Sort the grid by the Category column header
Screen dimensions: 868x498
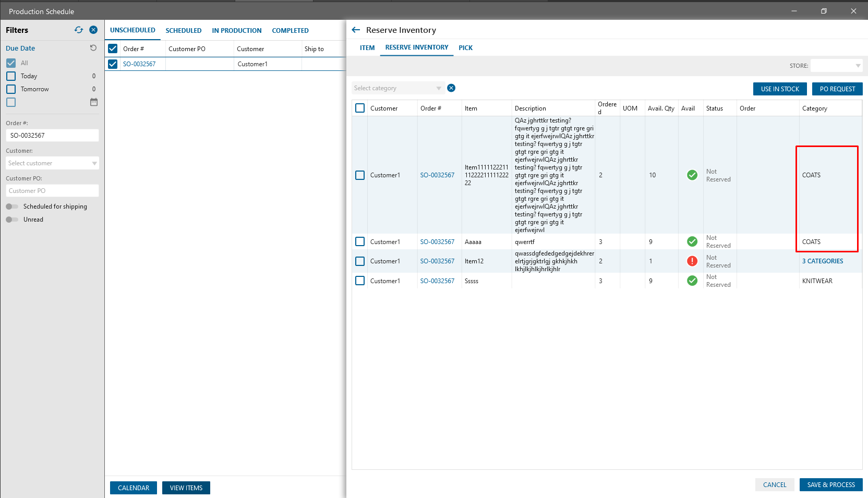click(815, 108)
